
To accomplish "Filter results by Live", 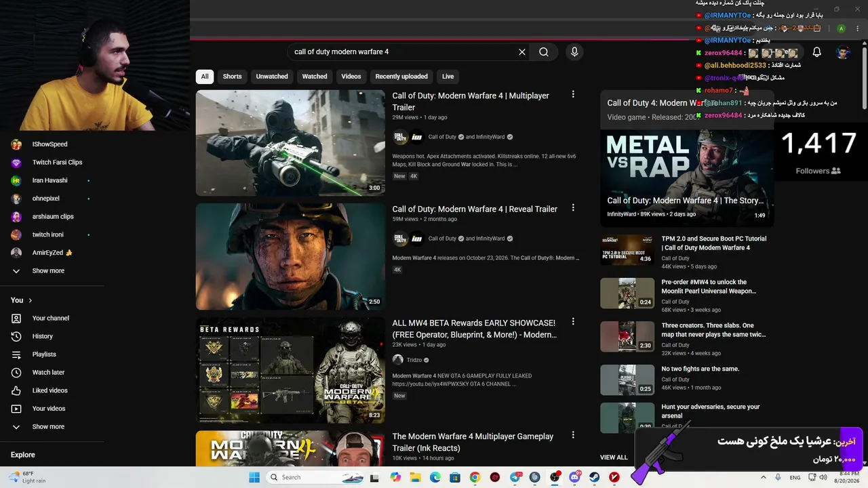I will coord(448,77).
